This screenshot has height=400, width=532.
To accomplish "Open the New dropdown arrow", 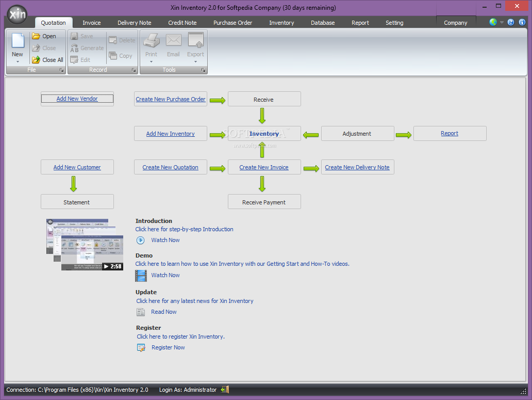I will click(x=18, y=62).
